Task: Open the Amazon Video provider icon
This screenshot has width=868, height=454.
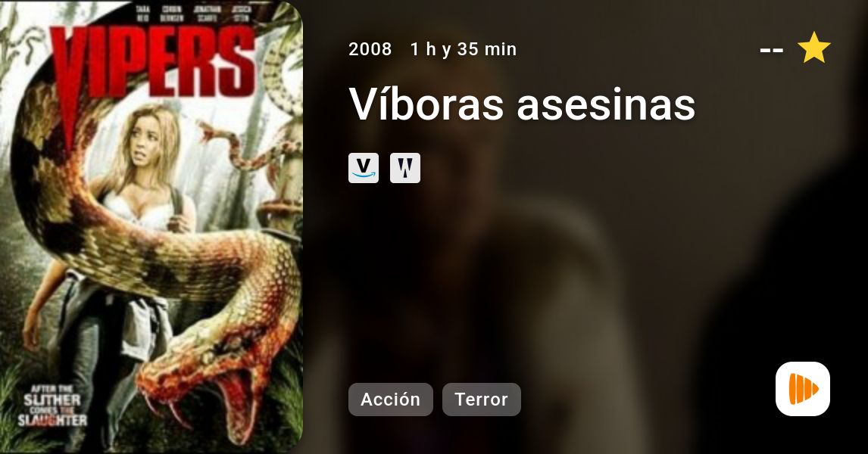Action: coord(363,167)
